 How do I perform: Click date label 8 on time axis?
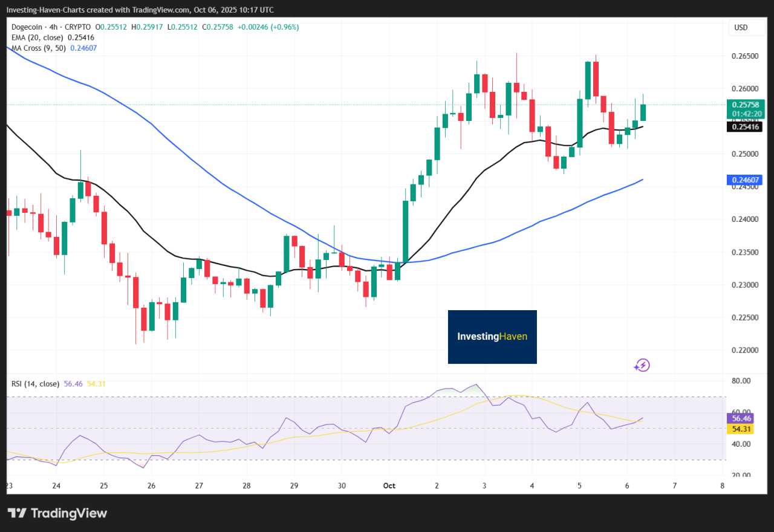[722, 485]
